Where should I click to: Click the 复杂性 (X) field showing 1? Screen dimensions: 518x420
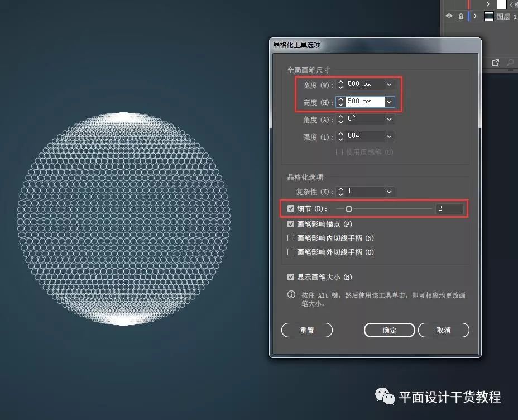tap(366, 192)
